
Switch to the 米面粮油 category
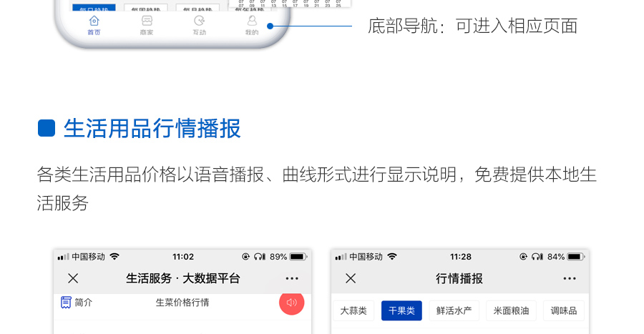tap(511, 310)
